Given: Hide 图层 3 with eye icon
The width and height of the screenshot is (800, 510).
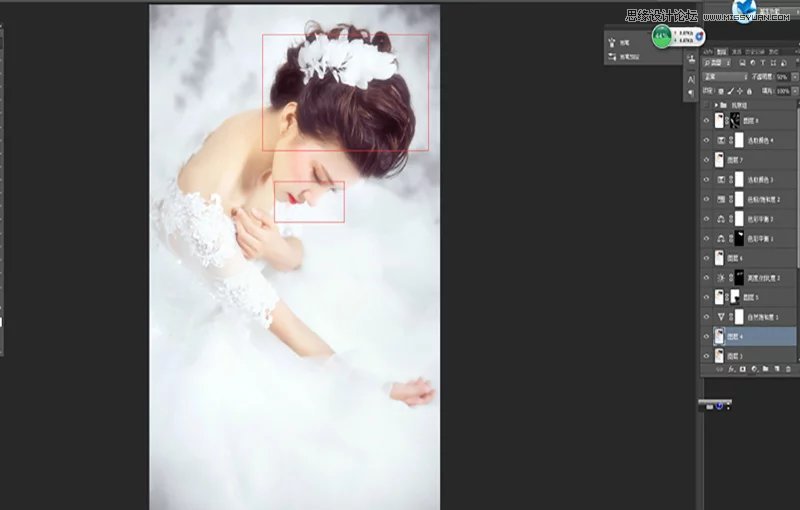Looking at the screenshot, I should click(707, 356).
